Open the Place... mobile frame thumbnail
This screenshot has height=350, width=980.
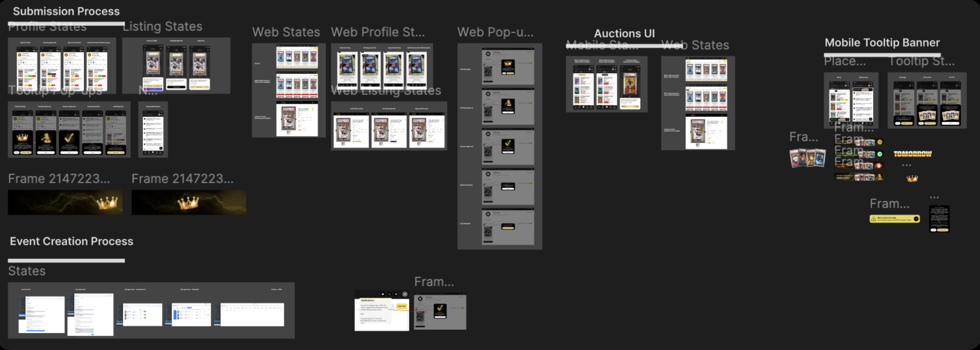pyautogui.click(x=851, y=100)
